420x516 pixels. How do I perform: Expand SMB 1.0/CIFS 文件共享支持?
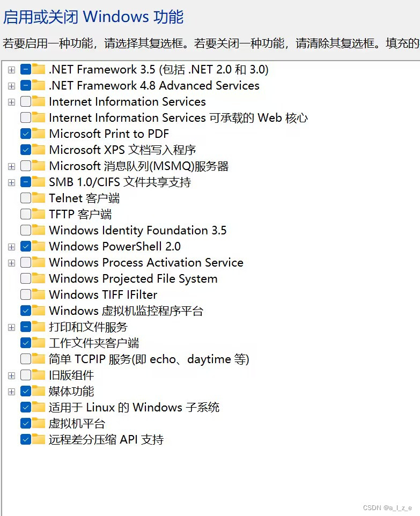click(11, 182)
